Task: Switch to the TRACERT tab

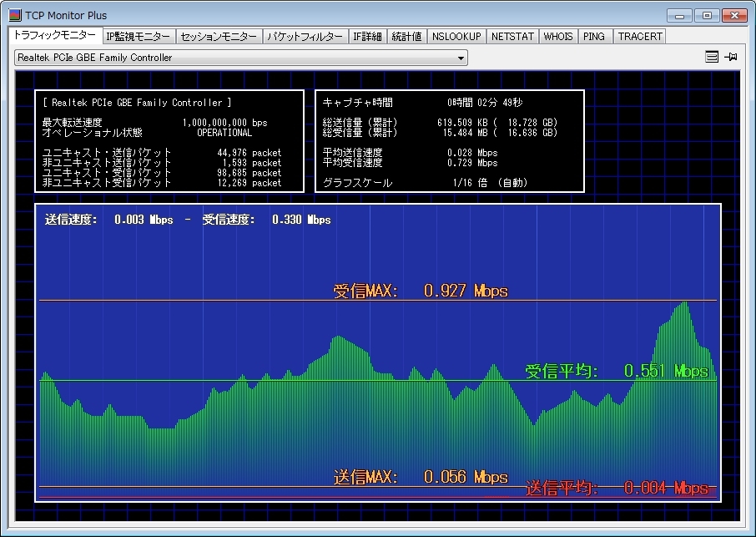Action: coord(640,37)
